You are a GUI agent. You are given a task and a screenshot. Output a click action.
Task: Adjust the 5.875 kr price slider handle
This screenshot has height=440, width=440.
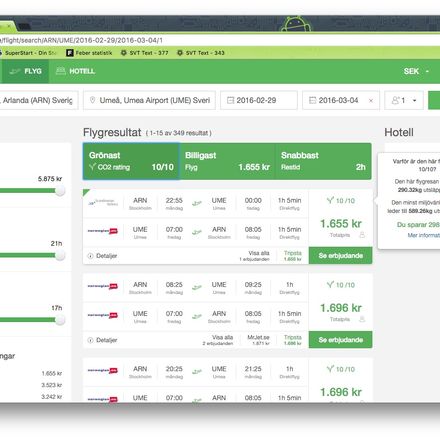click(x=60, y=191)
